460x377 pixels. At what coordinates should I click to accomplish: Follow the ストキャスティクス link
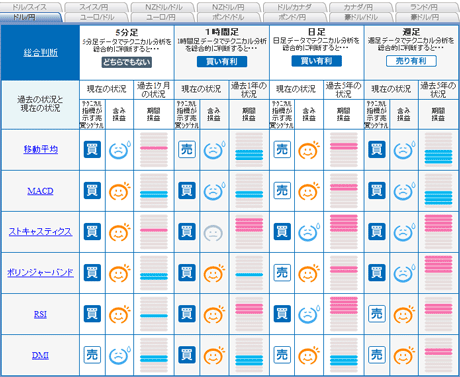click(40, 232)
